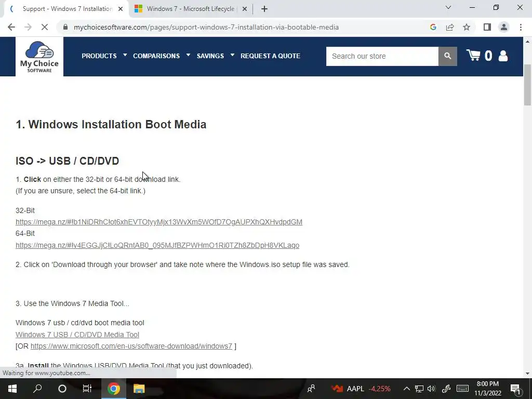Screen dimensions: 532x399
Task: Share this page icon
Action: tap(450, 27)
